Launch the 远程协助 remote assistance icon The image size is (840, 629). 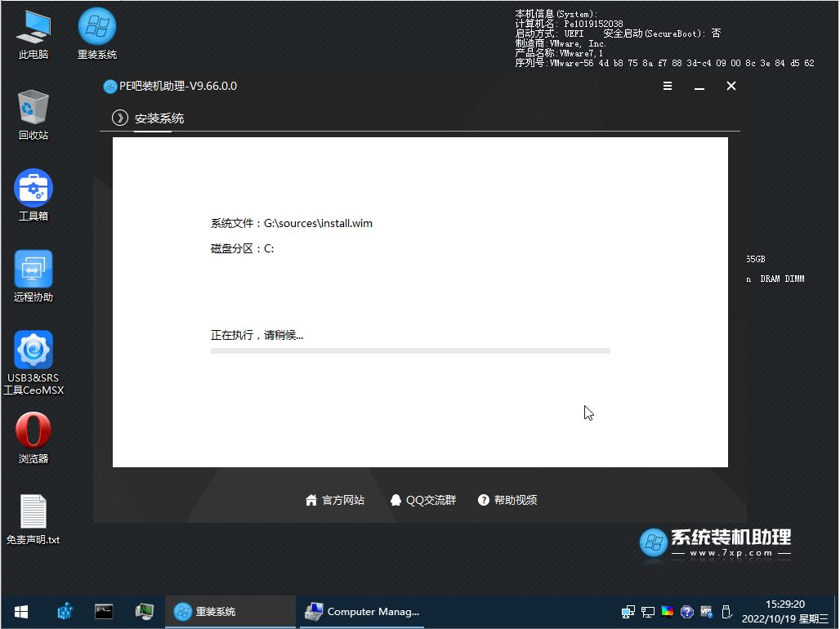[34, 276]
